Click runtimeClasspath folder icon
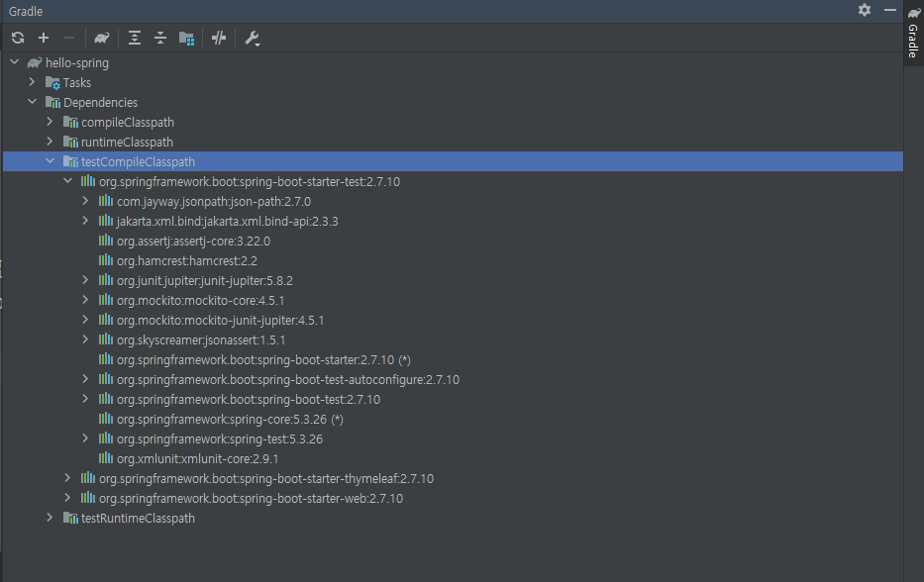 click(70, 142)
